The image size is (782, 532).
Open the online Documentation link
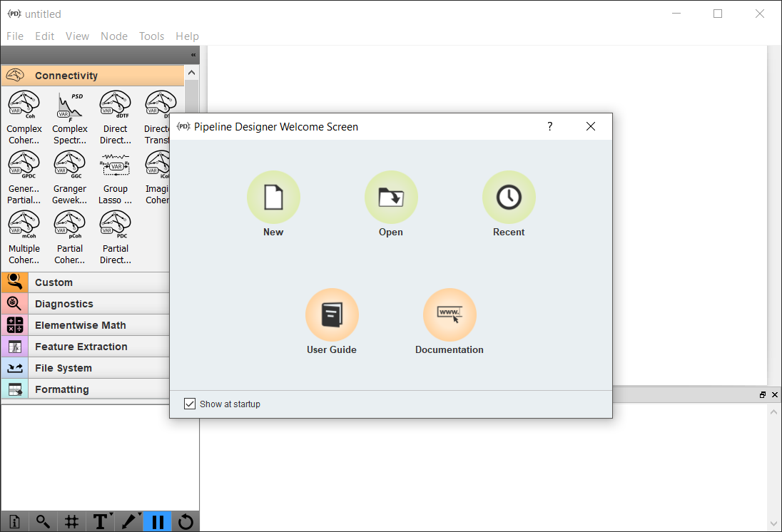coord(450,315)
